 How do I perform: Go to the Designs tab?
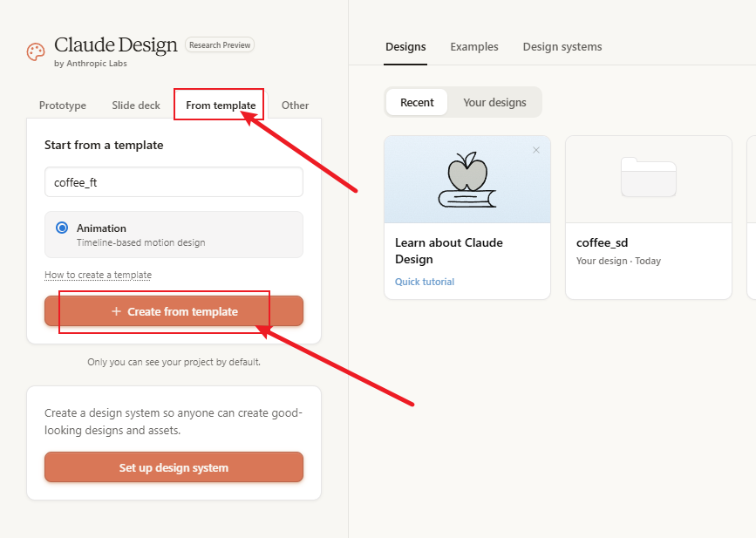[405, 47]
